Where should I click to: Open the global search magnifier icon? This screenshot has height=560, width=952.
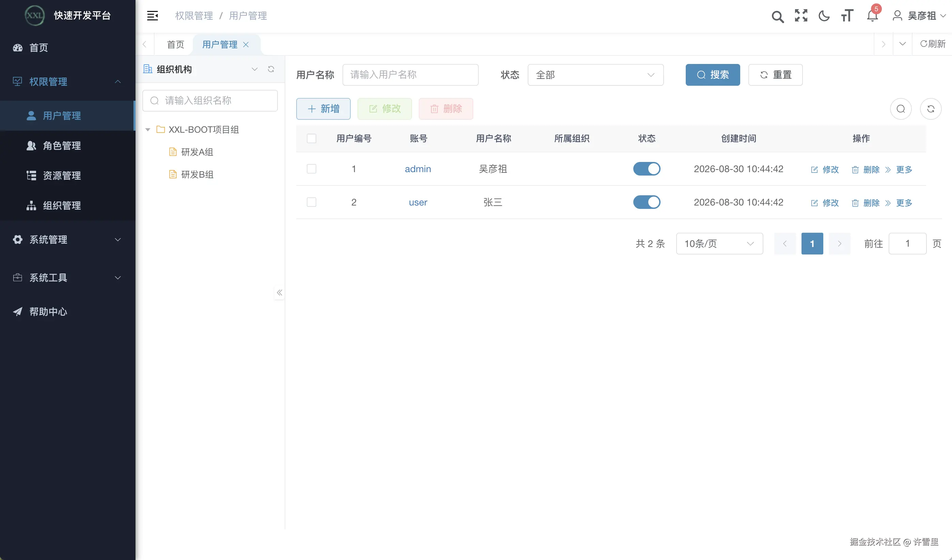(x=777, y=16)
